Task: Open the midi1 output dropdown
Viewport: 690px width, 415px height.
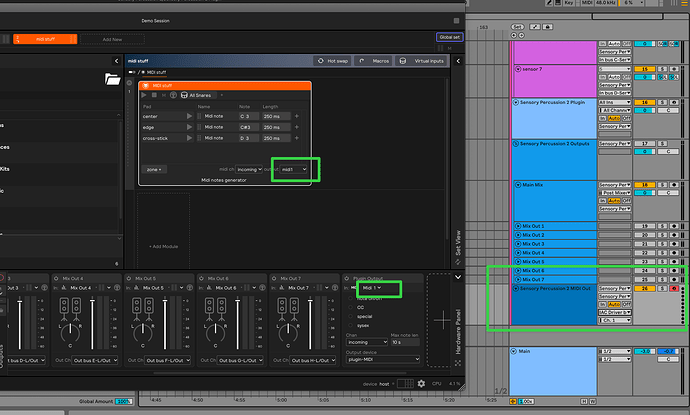Action: click(294, 169)
